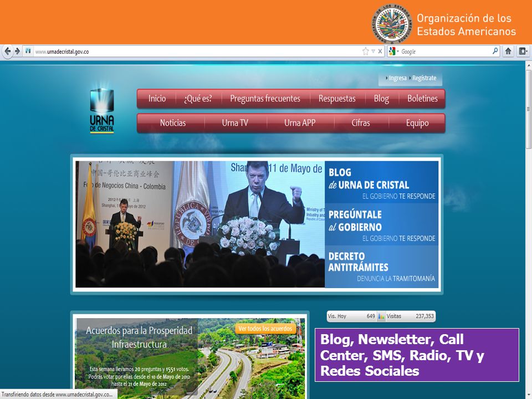Open the Blog menu item
This screenshot has width=532, height=399.
381,99
